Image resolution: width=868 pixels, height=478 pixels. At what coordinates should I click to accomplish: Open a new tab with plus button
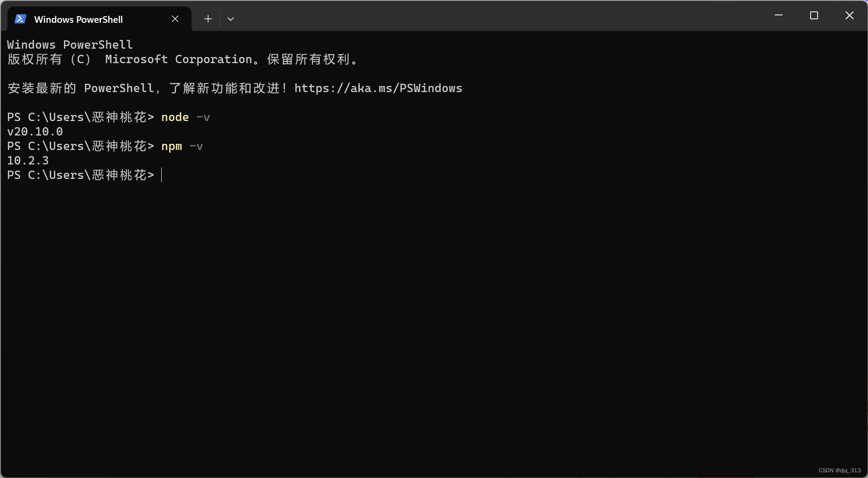(208, 19)
